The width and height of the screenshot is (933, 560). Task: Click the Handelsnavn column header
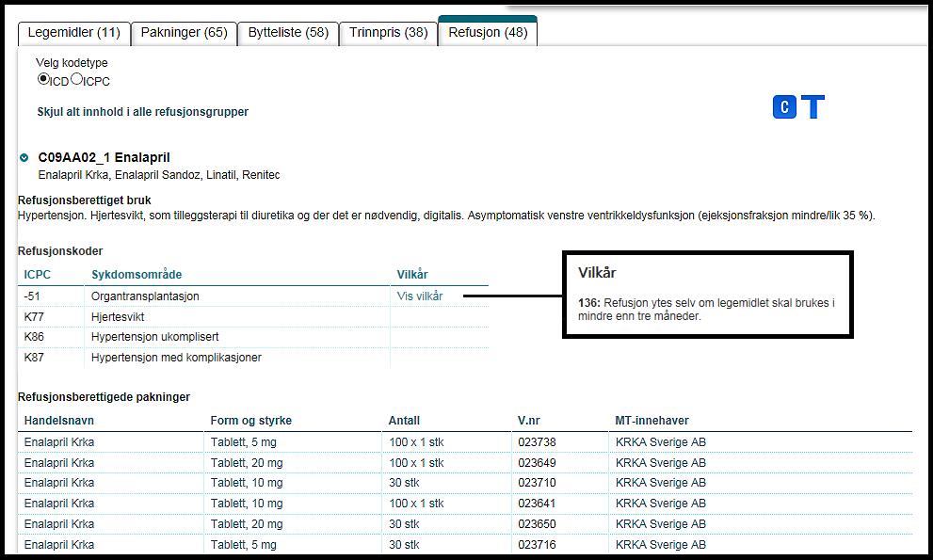[x=59, y=421]
